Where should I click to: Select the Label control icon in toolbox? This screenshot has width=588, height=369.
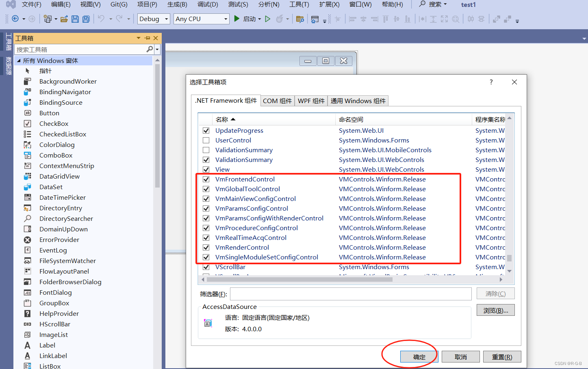pyautogui.click(x=28, y=345)
